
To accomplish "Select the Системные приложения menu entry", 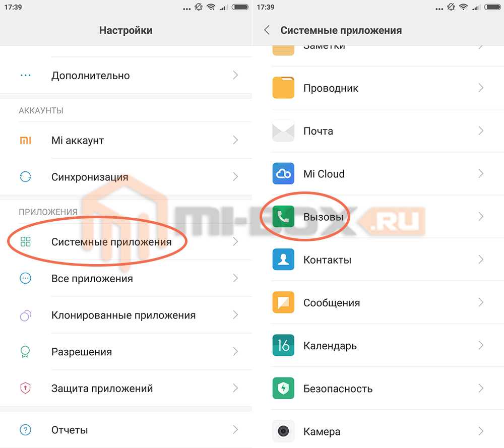I will pos(126,242).
